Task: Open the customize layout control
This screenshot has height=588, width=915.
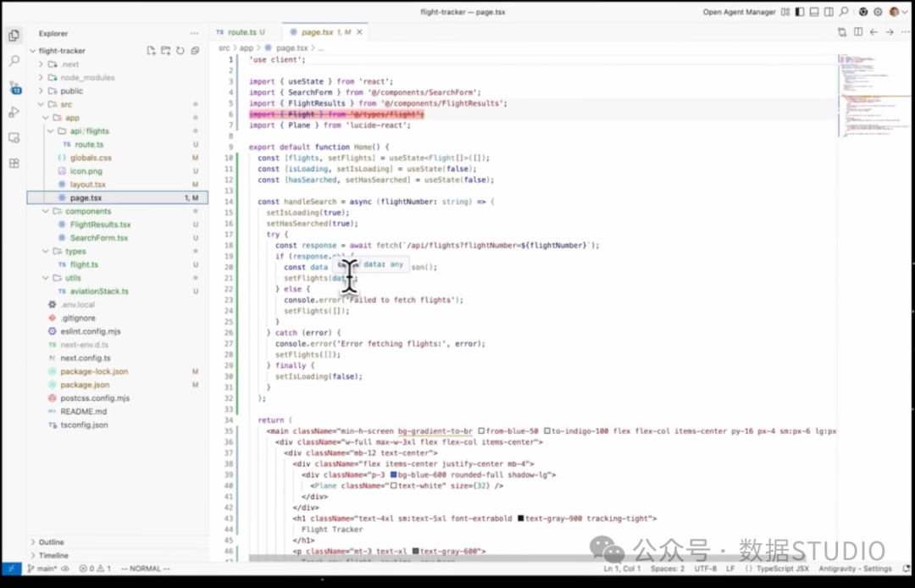Action: pos(785,12)
